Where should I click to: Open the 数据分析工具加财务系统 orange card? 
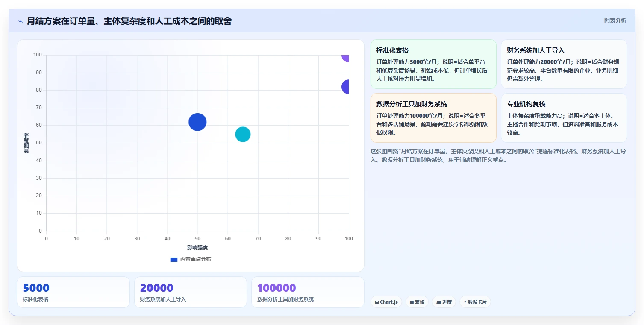click(433, 118)
